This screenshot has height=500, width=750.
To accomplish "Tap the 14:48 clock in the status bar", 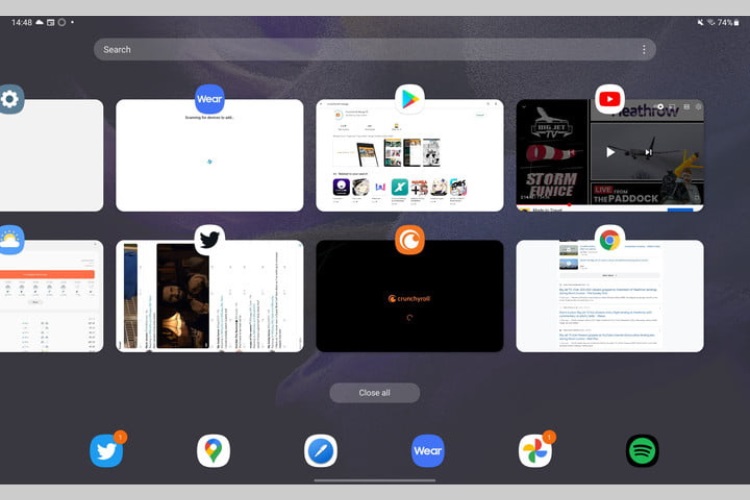I will click(22, 22).
